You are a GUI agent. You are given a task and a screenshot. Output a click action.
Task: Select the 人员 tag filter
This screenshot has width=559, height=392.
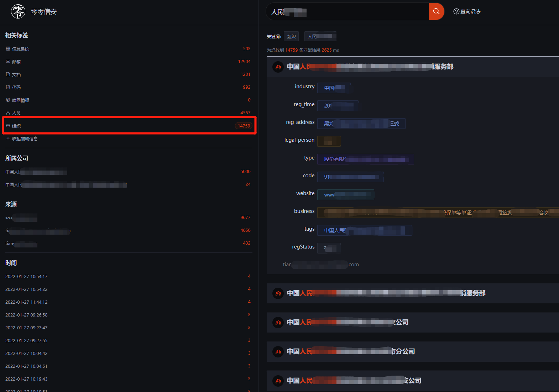(16, 113)
